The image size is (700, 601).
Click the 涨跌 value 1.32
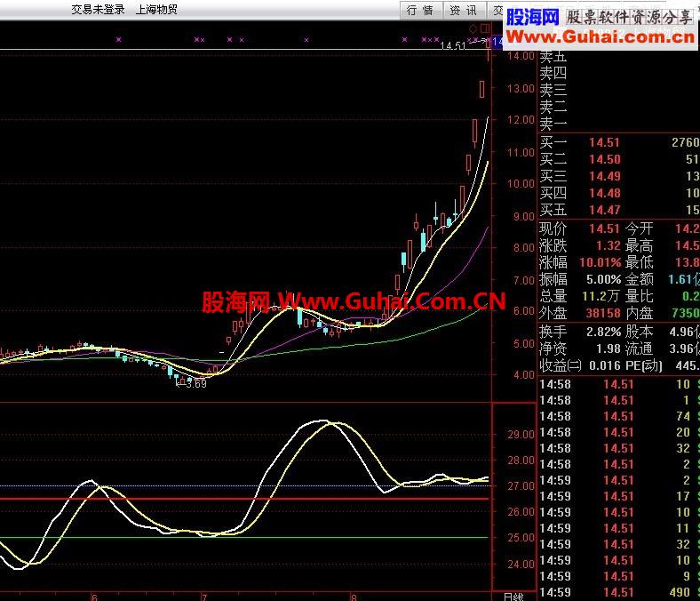608,245
